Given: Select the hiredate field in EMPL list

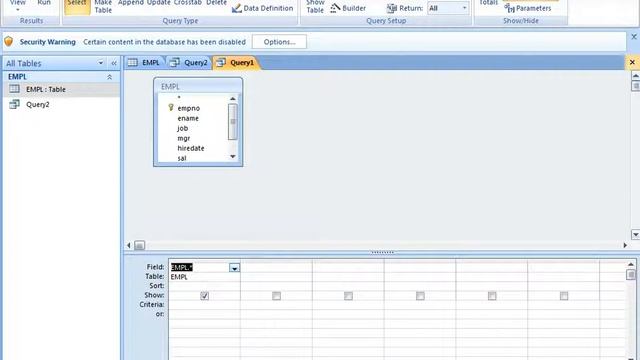Looking at the screenshot, I should 191,148.
